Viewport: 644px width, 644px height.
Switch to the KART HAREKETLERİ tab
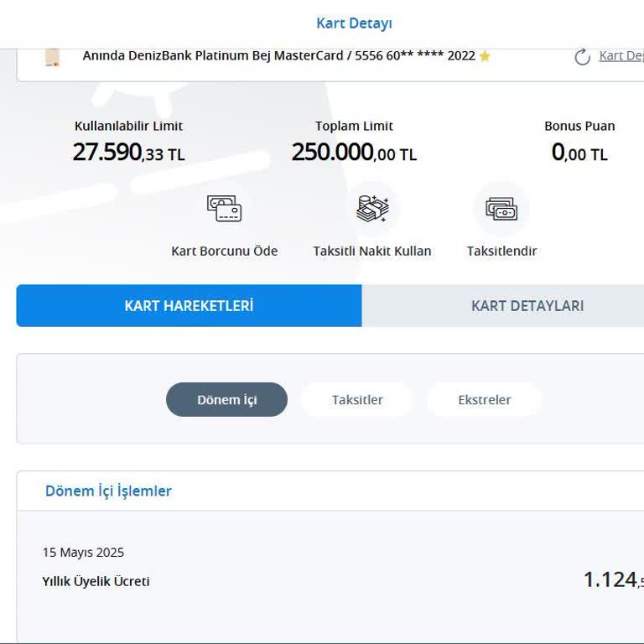click(189, 305)
